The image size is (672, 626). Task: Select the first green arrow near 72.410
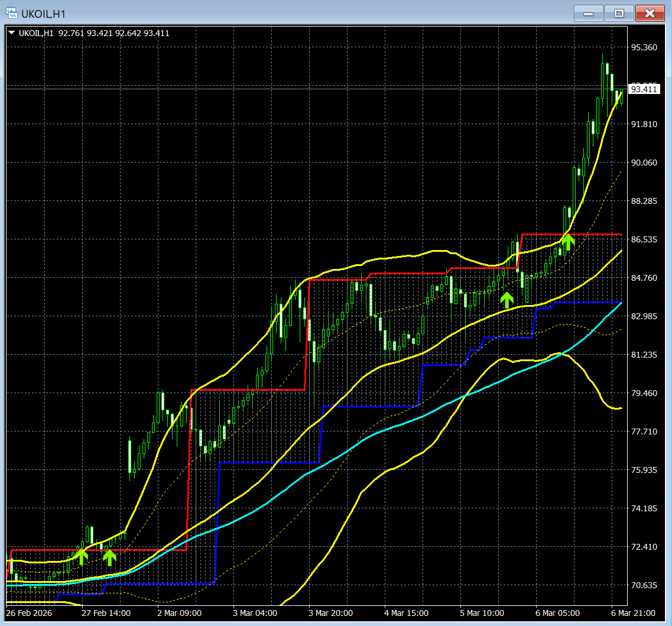tap(82, 556)
